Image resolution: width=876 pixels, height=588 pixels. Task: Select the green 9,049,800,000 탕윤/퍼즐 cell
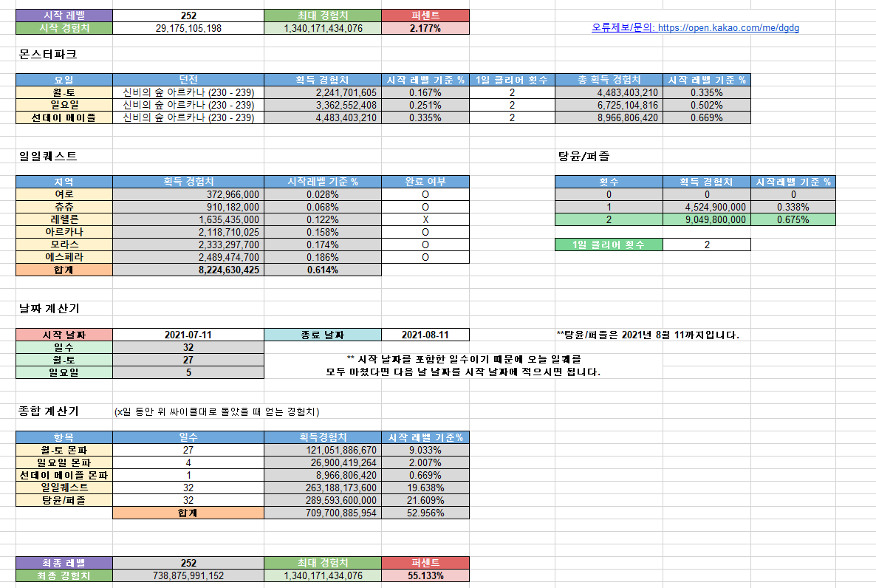coord(706,219)
